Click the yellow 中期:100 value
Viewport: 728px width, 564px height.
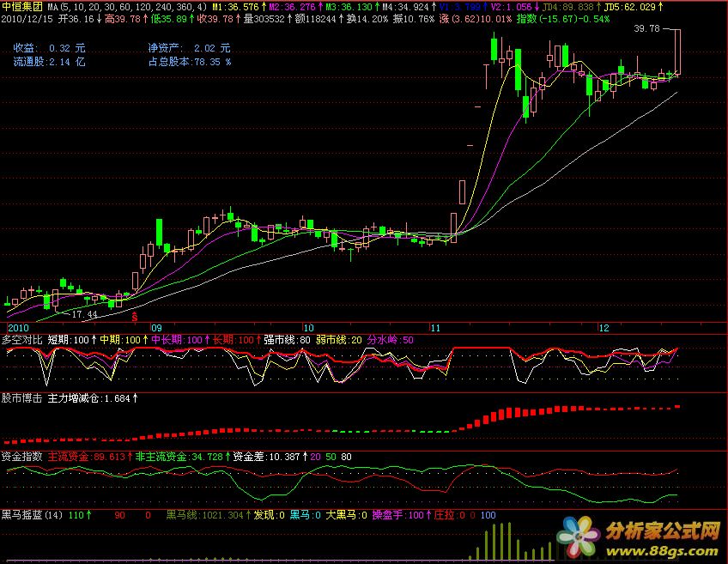pyautogui.click(x=124, y=340)
